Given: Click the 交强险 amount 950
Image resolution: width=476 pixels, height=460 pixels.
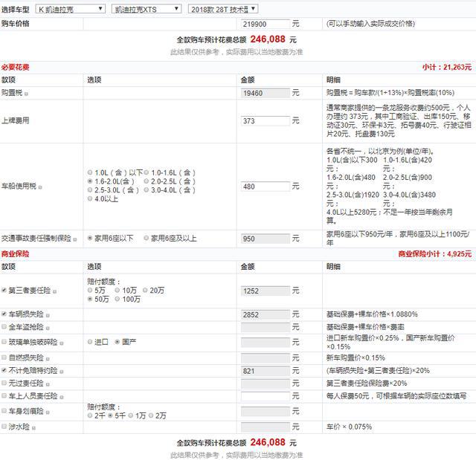Looking at the screenshot, I should (266, 239).
